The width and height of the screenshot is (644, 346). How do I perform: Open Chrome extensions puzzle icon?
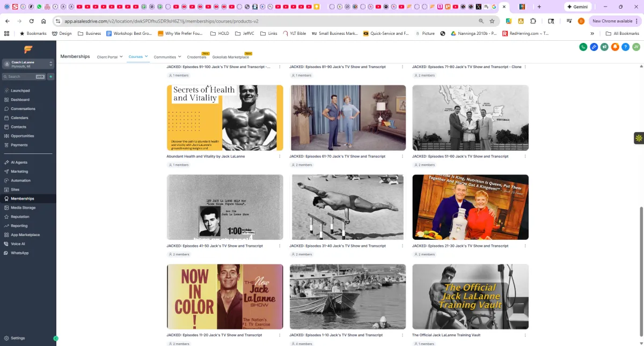tap(533, 21)
